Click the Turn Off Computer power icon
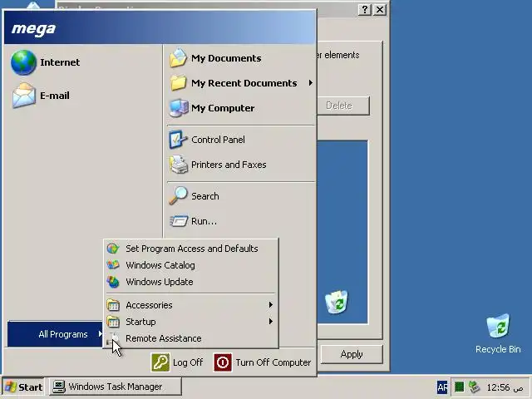Image resolution: width=532 pixels, height=399 pixels. 223,362
